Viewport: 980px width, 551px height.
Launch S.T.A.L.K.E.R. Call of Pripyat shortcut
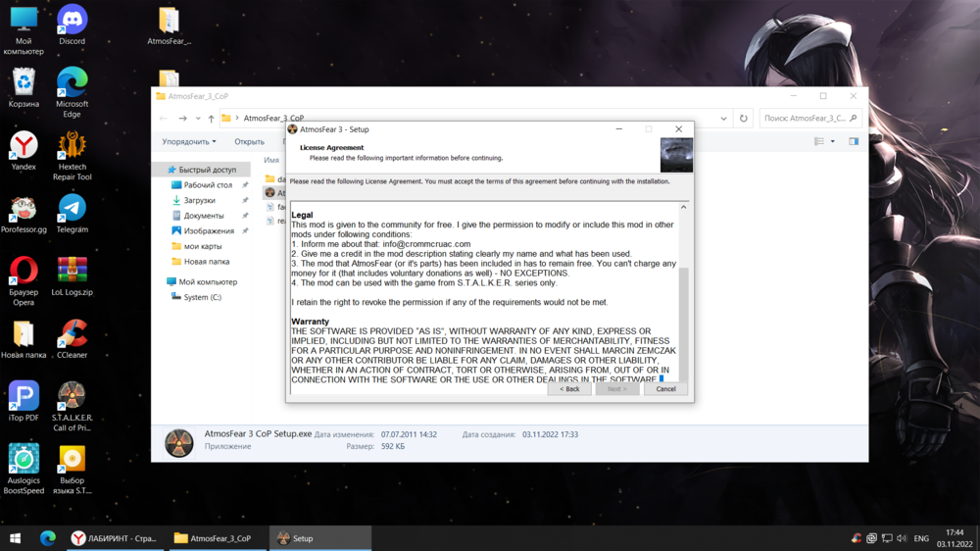(72, 401)
